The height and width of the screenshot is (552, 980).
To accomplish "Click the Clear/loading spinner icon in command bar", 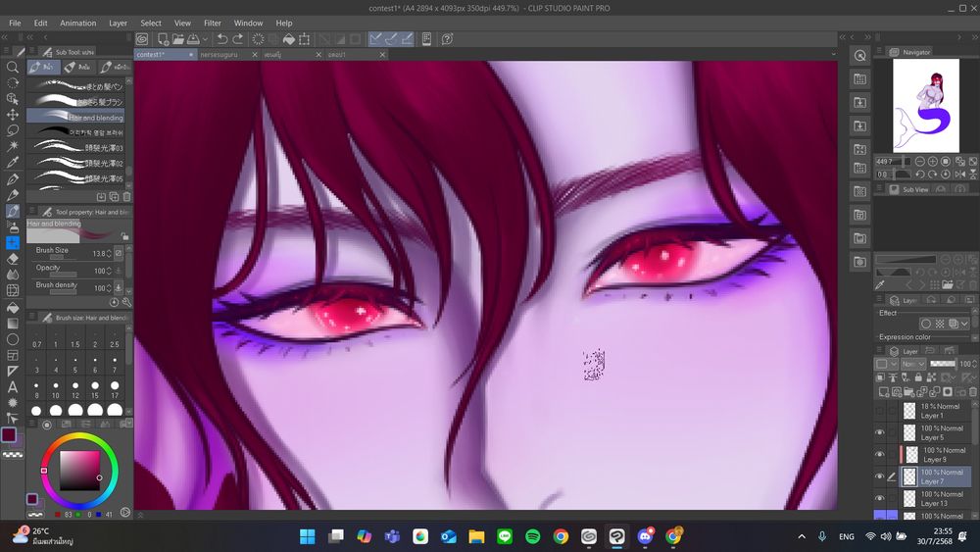I will (258, 39).
